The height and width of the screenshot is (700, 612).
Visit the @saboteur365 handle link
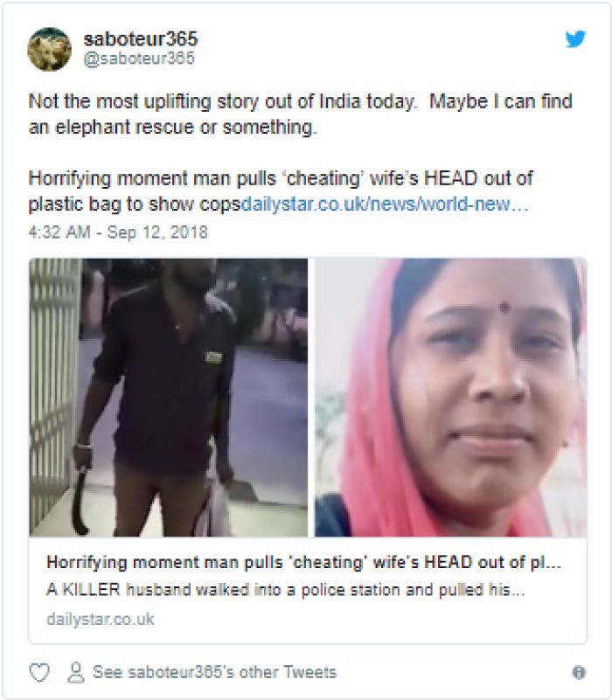(139, 59)
